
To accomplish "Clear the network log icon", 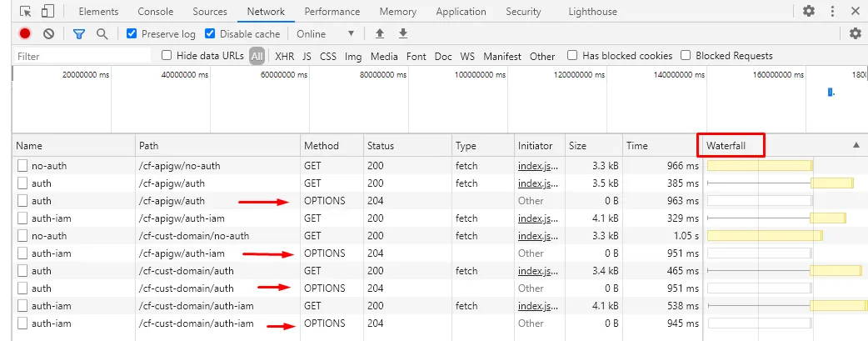I will [x=48, y=34].
